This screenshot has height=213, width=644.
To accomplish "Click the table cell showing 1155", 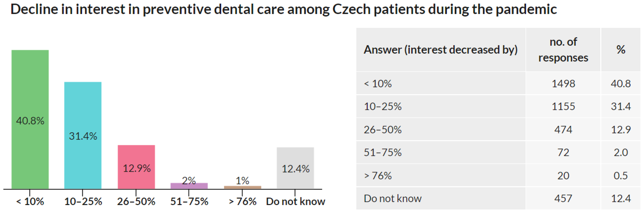I will 563,107.
